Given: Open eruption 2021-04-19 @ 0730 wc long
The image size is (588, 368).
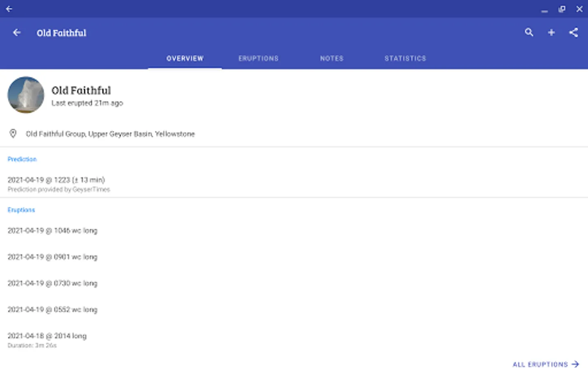Looking at the screenshot, I should coord(294,283).
